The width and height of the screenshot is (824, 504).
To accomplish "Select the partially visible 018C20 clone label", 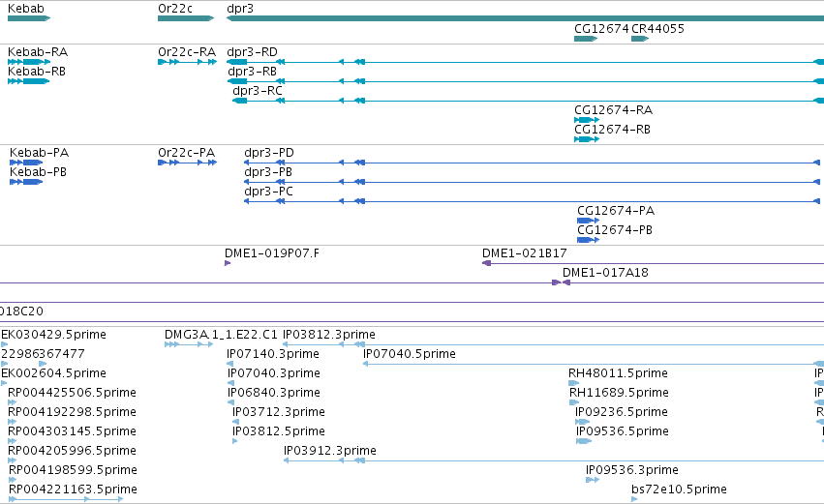I will (x=21, y=311).
